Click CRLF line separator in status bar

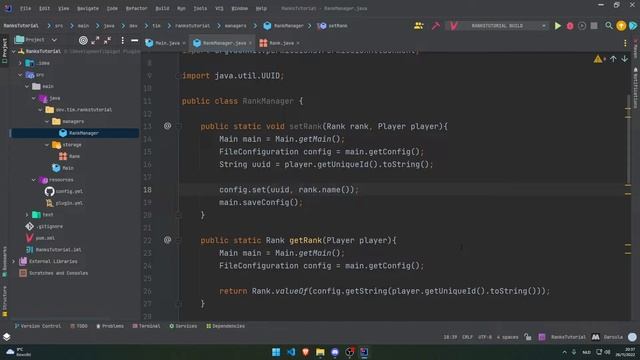tap(467, 337)
